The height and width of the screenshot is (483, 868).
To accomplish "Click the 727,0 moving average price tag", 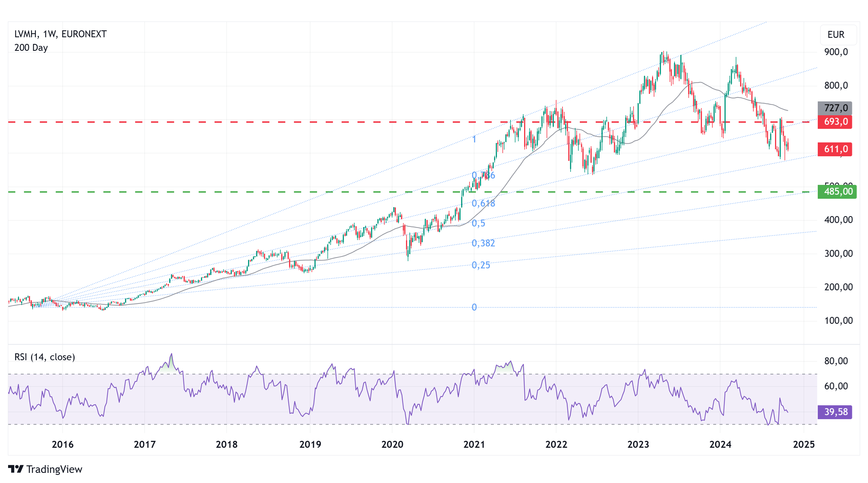I will tap(835, 108).
